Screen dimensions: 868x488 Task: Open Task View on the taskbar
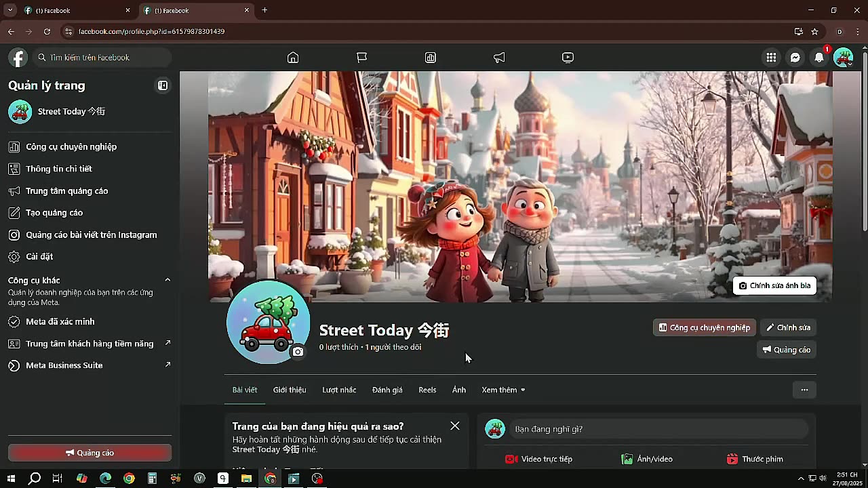point(58,479)
